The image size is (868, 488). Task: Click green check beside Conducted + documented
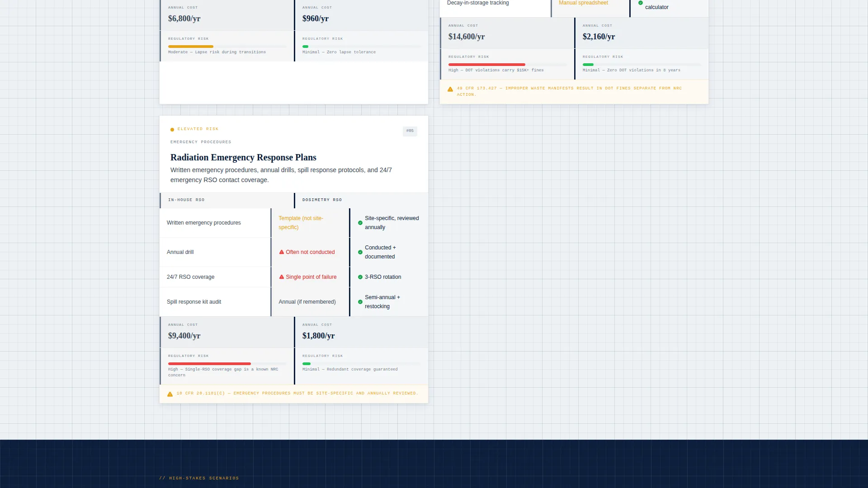[x=360, y=252]
